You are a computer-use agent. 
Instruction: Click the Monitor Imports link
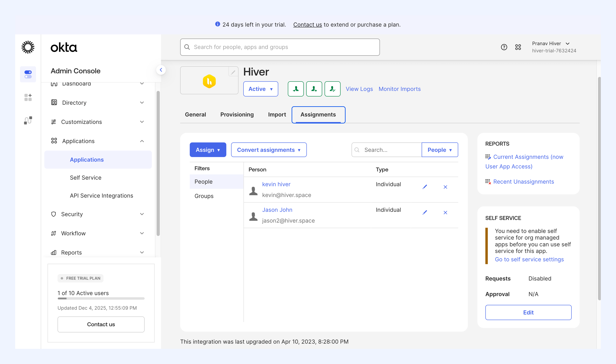pos(399,89)
